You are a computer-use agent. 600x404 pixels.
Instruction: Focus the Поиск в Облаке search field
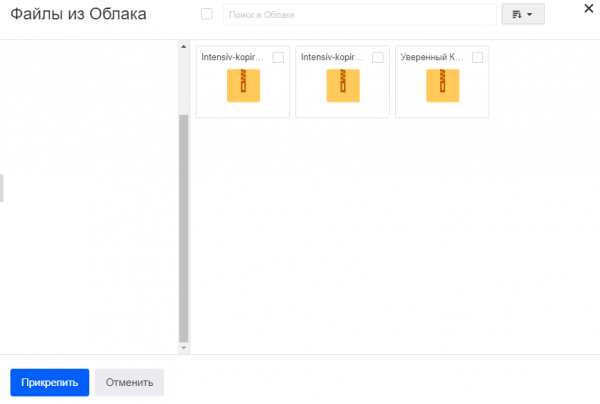click(360, 15)
